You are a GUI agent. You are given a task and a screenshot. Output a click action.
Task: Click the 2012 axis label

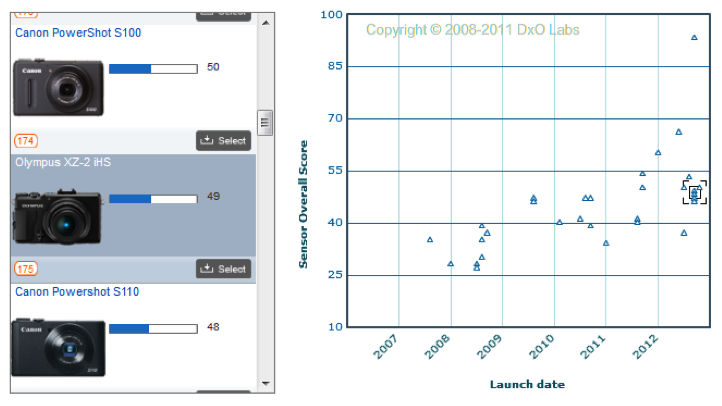pyautogui.click(x=646, y=348)
